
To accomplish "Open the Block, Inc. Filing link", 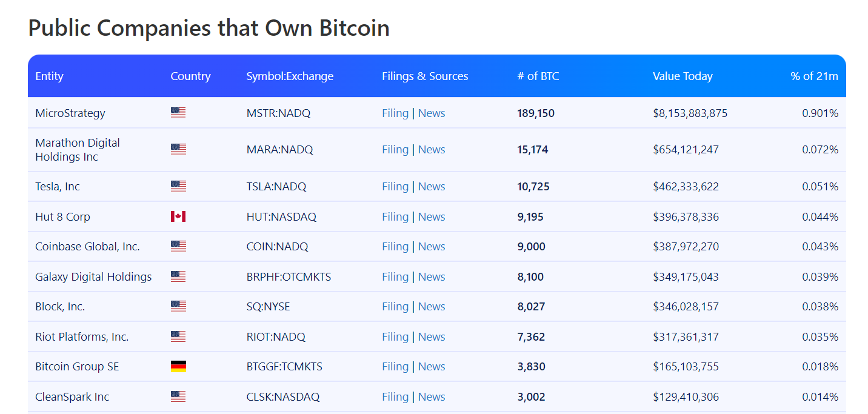I will (395, 307).
